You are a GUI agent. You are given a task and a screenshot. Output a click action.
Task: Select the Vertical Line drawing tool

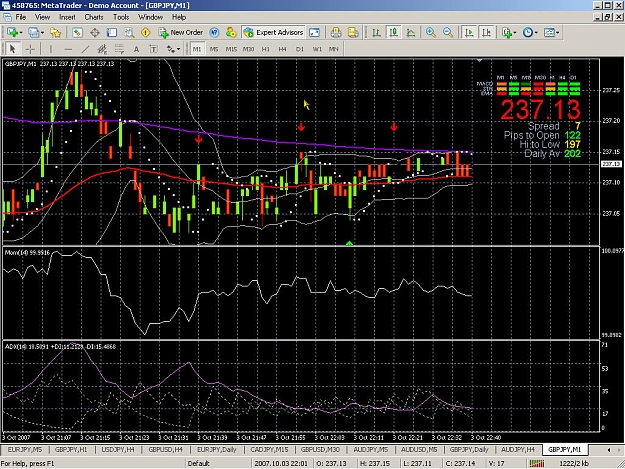51,49
